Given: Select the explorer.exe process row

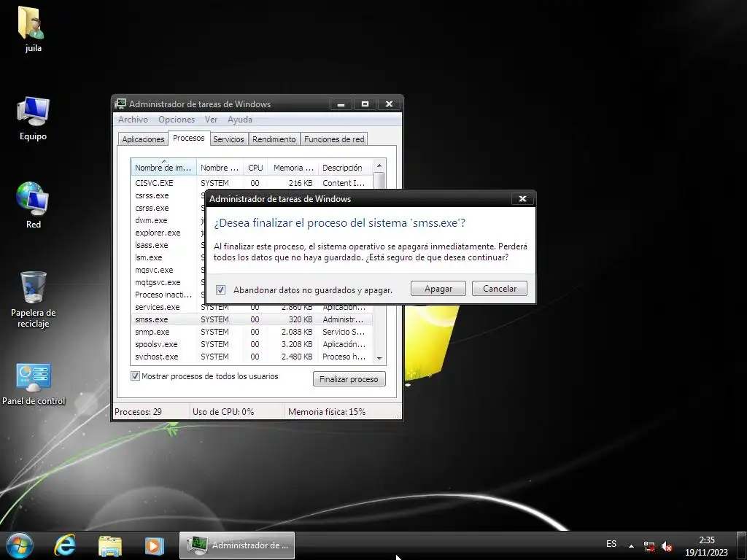Looking at the screenshot, I should (x=169, y=233).
